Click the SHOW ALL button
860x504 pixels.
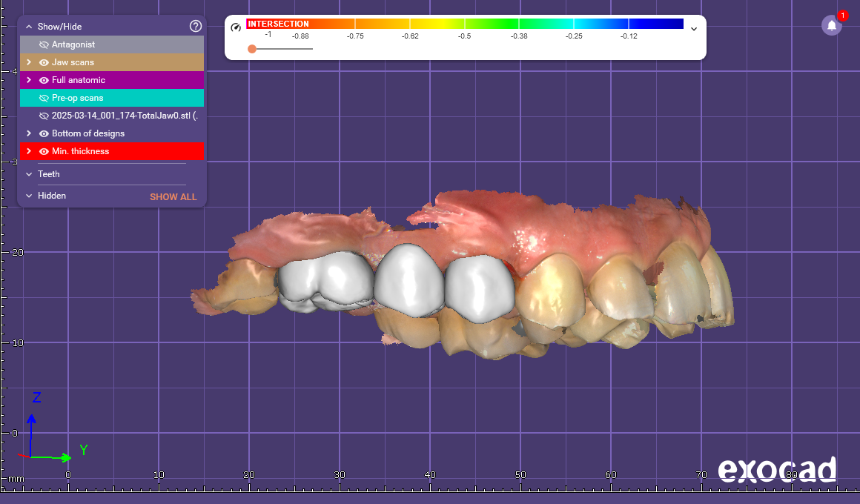pyautogui.click(x=173, y=197)
